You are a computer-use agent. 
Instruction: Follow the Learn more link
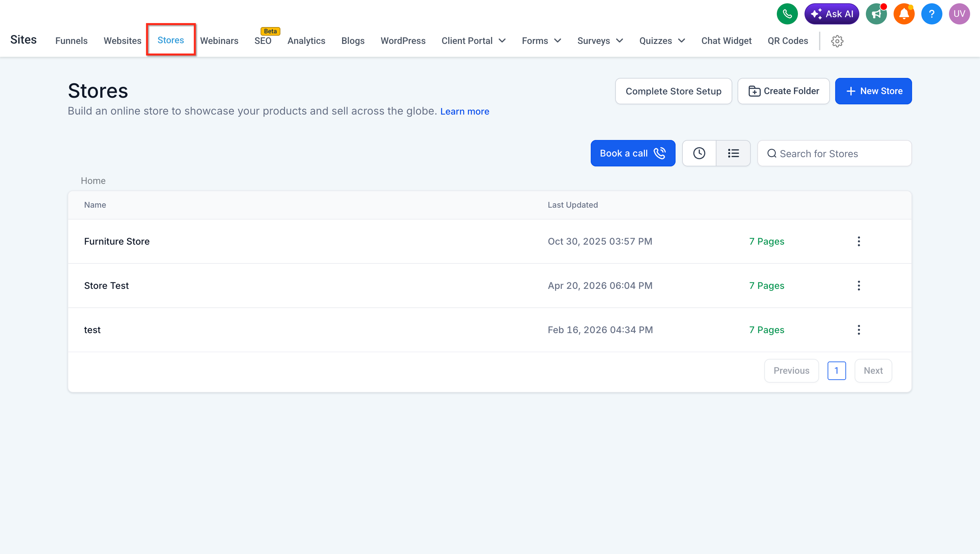[464, 112]
